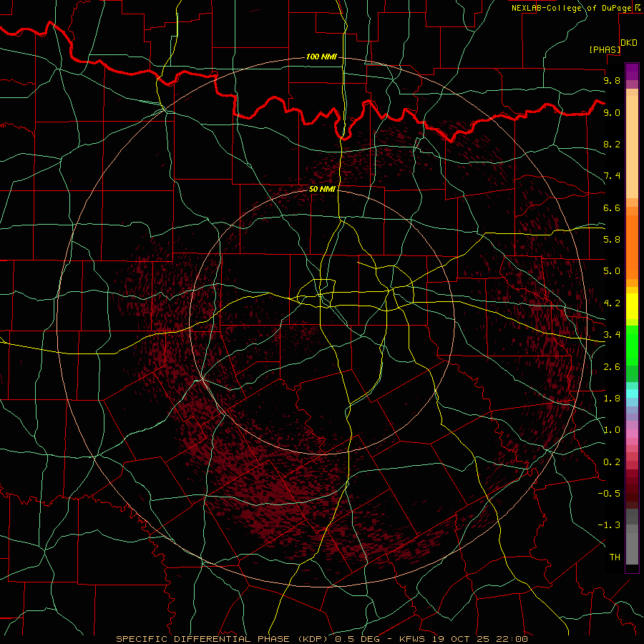Viewport: 644px width, 644px height.
Task: Click the 4.2 legend value
Action: pyautogui.click(x=612, y=303)
